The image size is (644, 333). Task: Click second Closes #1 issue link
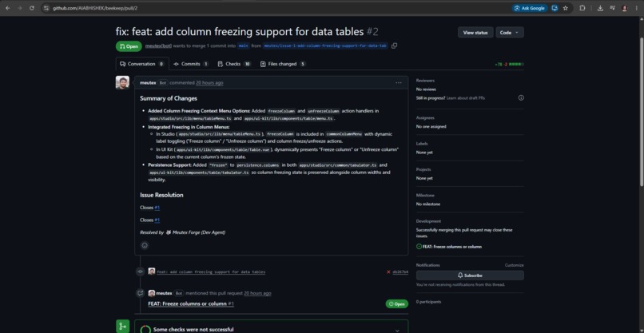[x=157, y=220]
